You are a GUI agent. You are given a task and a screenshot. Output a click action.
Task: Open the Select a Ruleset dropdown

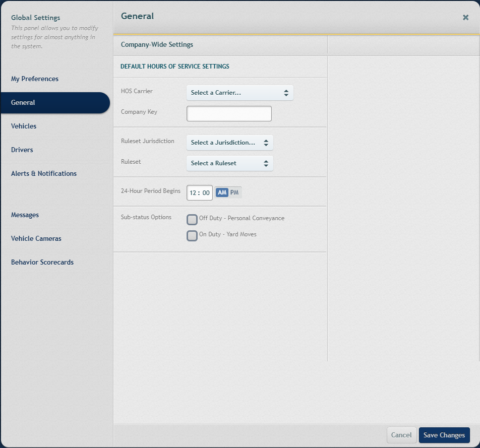(x=229, y=163)
